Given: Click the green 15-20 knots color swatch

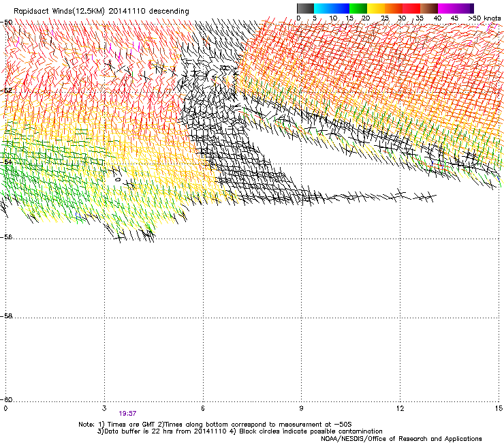Looking at the screenshot, I should (x=358, y=8).
